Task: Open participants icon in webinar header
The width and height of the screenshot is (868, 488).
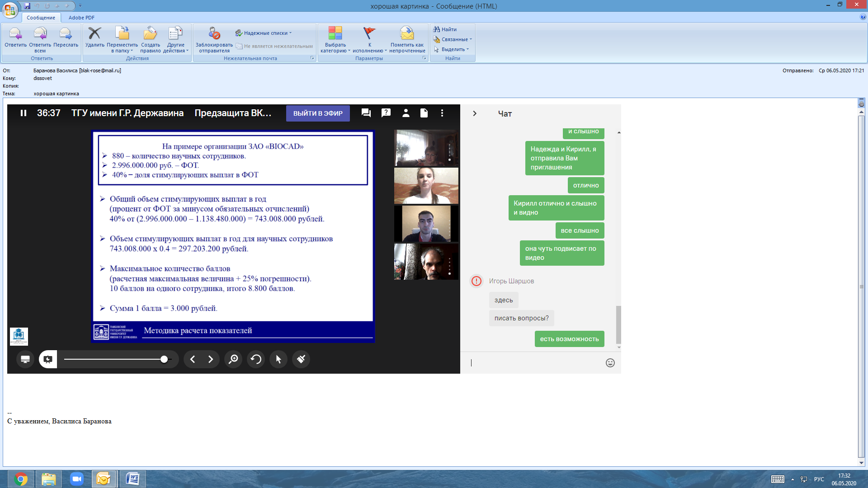Action: (406, 113)
